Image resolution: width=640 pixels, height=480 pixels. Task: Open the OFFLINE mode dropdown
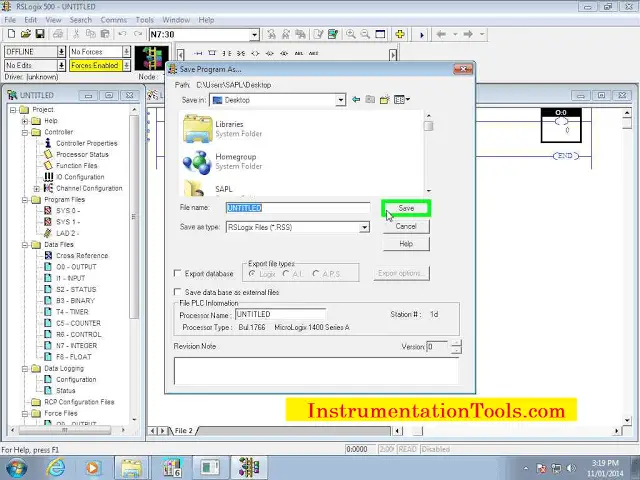61,52
